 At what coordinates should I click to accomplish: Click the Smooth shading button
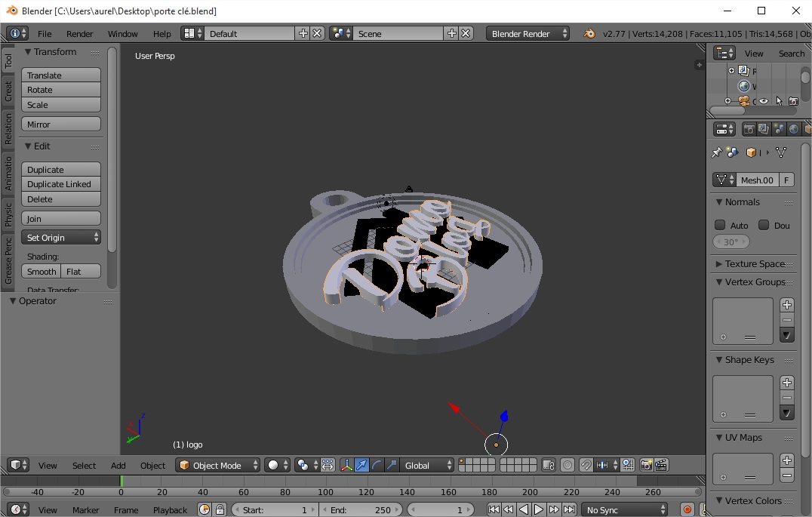42,272
